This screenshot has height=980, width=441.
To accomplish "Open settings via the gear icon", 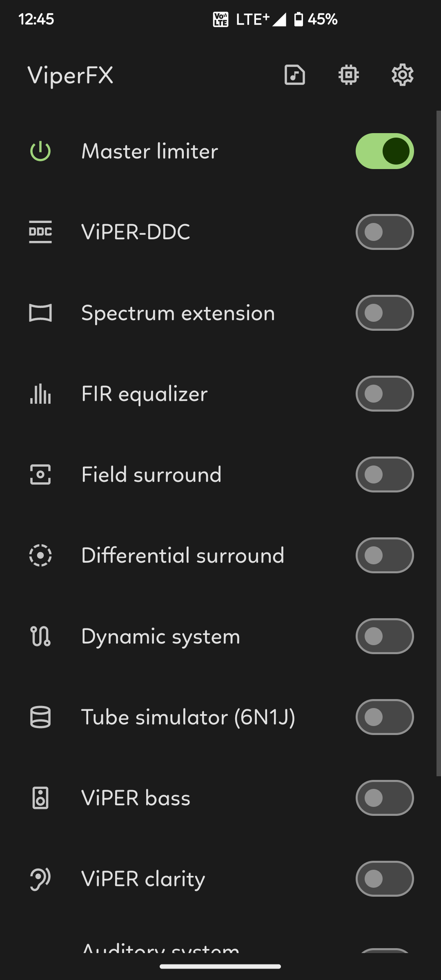I will pos(402,75).
